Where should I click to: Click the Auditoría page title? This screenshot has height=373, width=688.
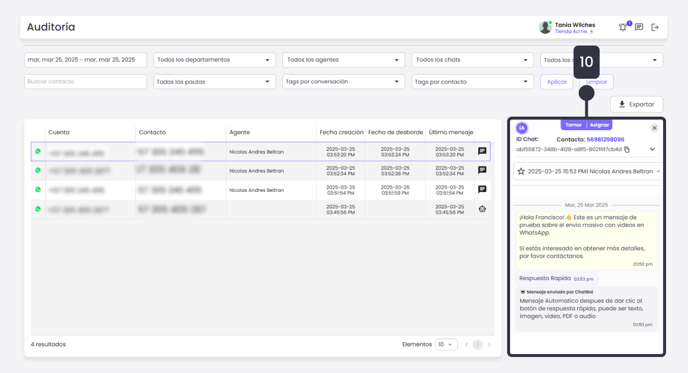click(51, 27)
